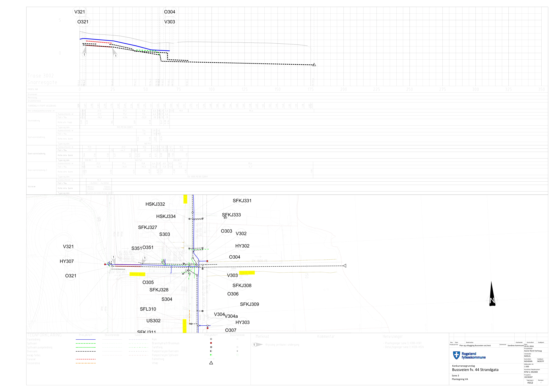Click the Rogaland fylkeskommune shield logo
This screenshot has width=555, height=392.
click(456, 355)
